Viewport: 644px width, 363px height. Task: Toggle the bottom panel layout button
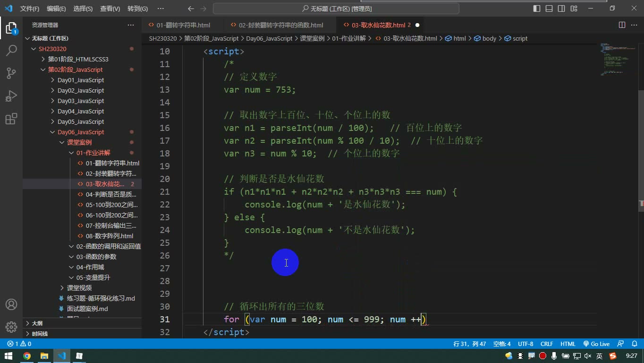(549, 9)
